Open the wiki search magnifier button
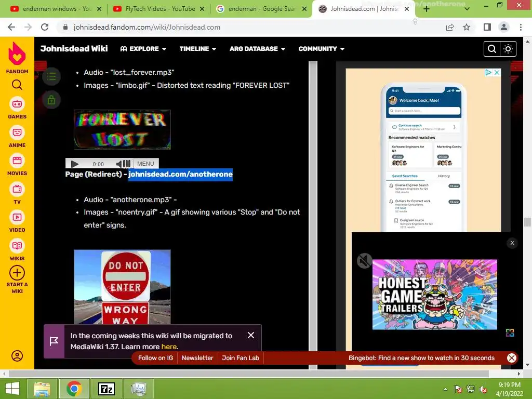 491,49
